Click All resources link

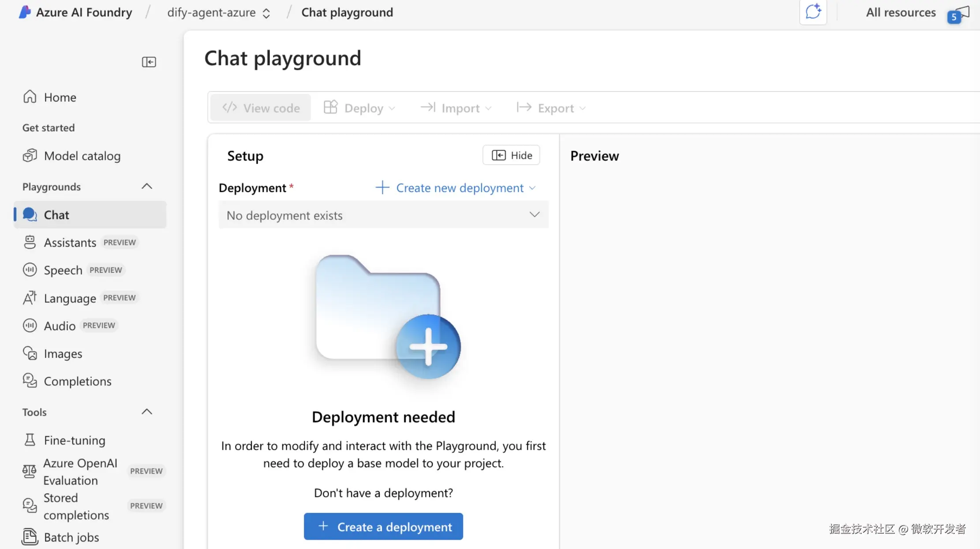[901, 12]
